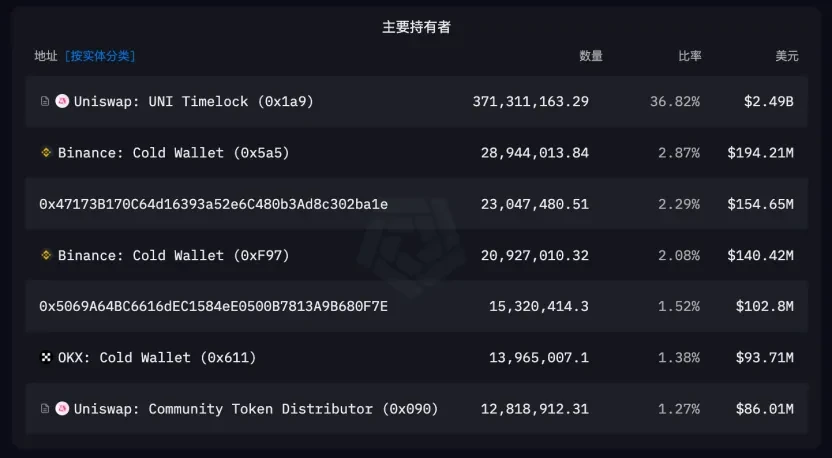
Task: Click the Binance logo for Cold Wallet (0xF97)
Action: coord(45,255)
